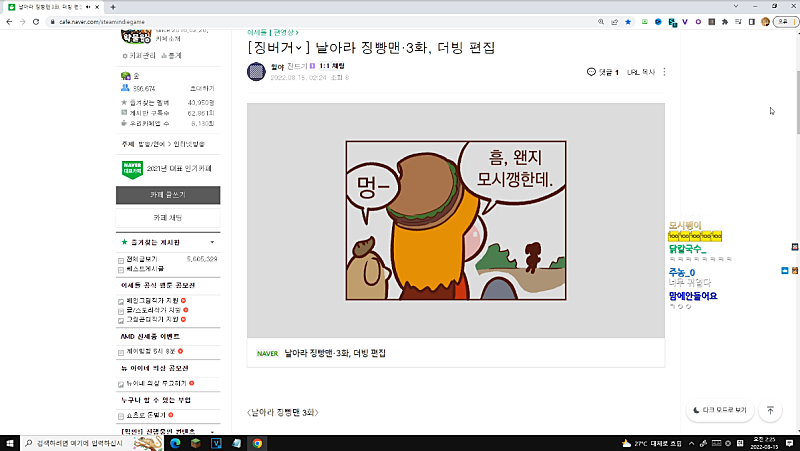
Task: Play the embedded comic video thumbnail
Action: (x=456, y=220)
